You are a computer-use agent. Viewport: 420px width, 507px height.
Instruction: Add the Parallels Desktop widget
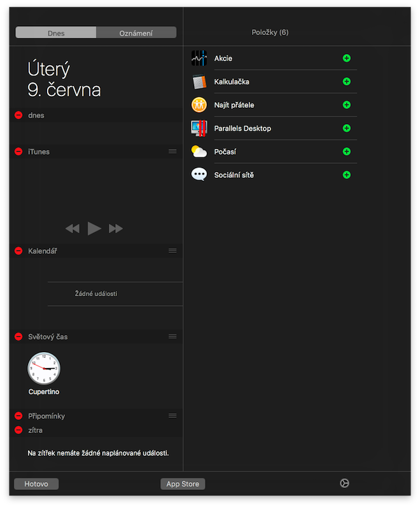(346, 128)
